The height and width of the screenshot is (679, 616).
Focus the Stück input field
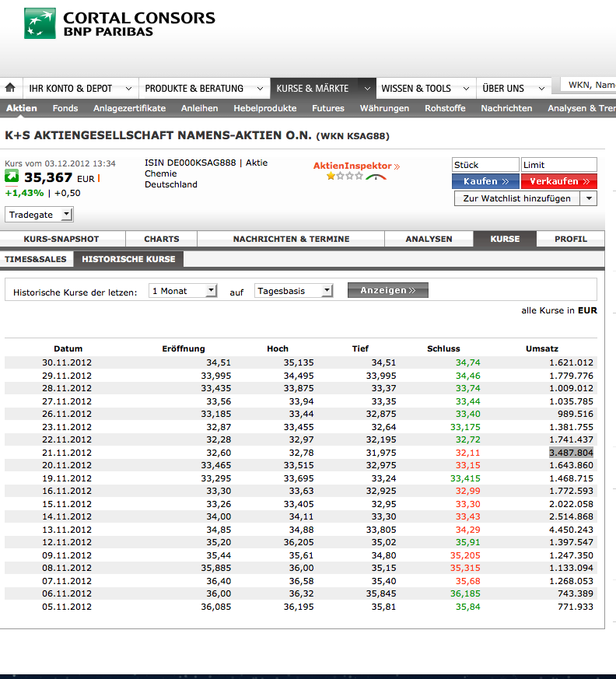click(x=485, y=165)
